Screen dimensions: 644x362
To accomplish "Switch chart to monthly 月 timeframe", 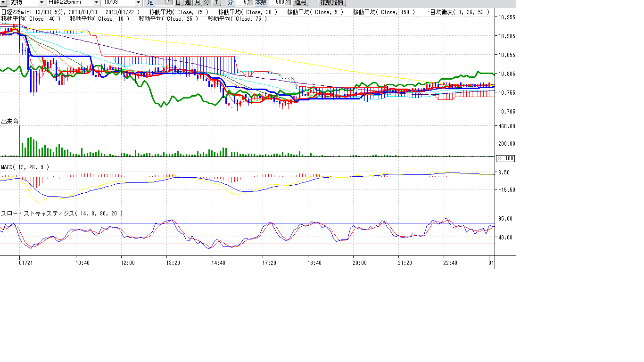I will [197, 2].
